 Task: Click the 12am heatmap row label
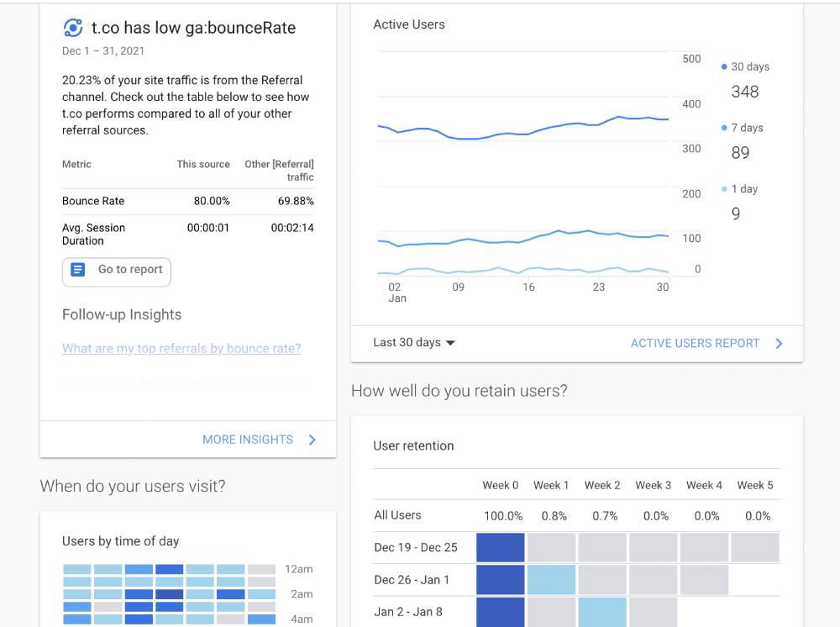tap(299, 569)
